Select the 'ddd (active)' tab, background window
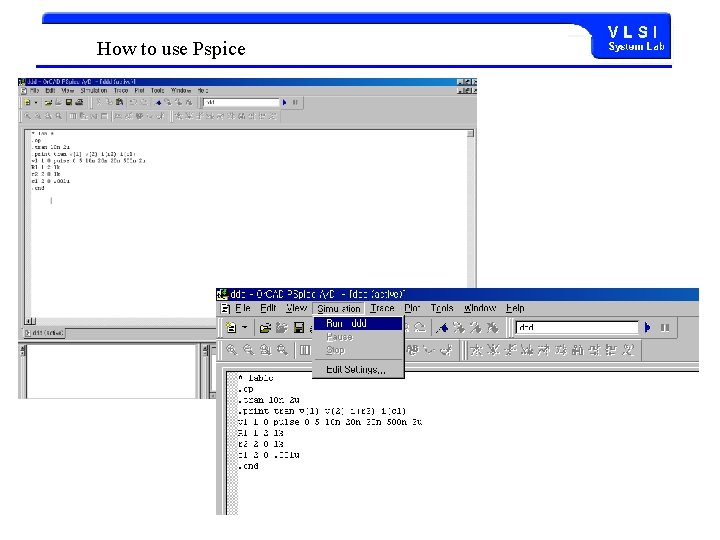The height and width of the screenshot is (540, 720). tap(44, 332)
